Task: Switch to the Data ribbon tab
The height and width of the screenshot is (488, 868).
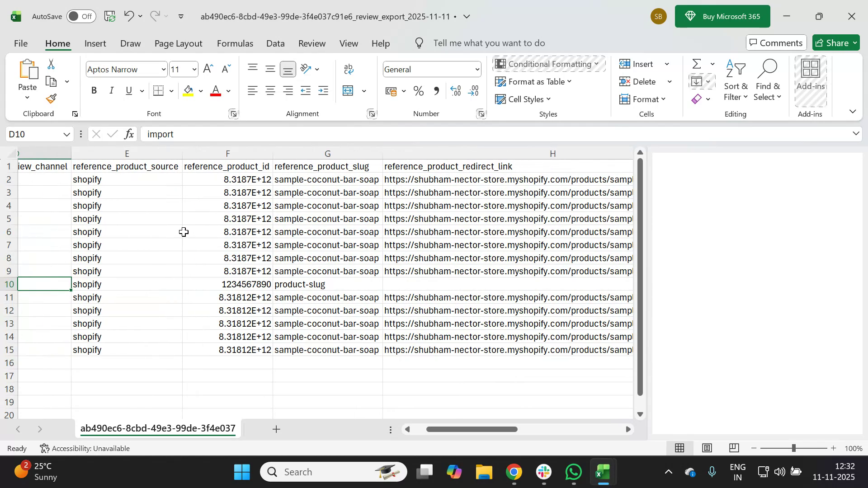Action: 275,43
